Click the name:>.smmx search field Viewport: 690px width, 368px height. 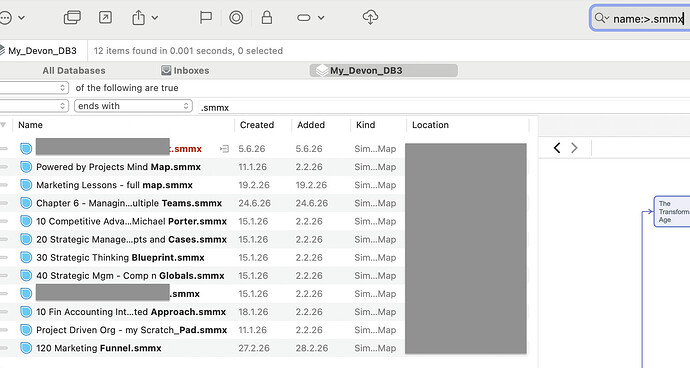640,18
